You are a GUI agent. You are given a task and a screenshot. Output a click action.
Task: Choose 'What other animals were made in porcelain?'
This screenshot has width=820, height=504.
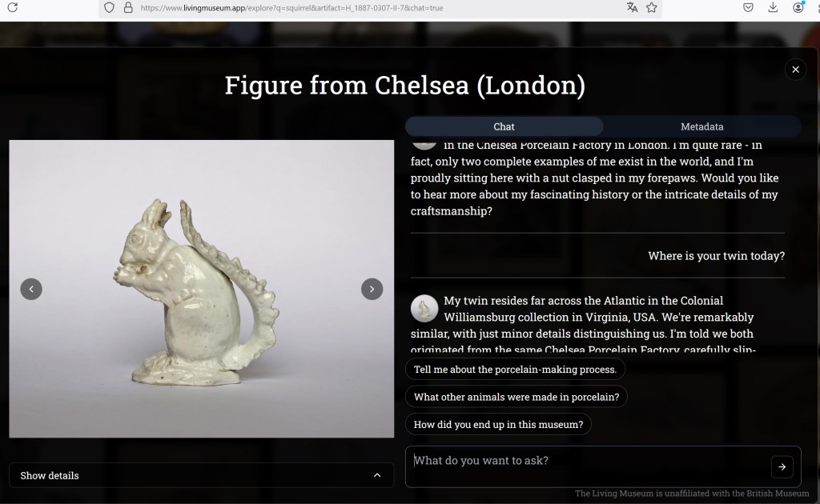(517, 397)
